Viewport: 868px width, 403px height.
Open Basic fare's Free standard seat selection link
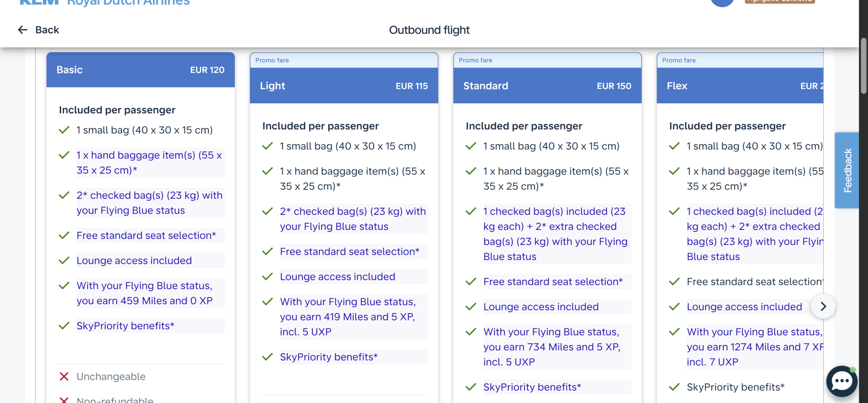point(146,236)
